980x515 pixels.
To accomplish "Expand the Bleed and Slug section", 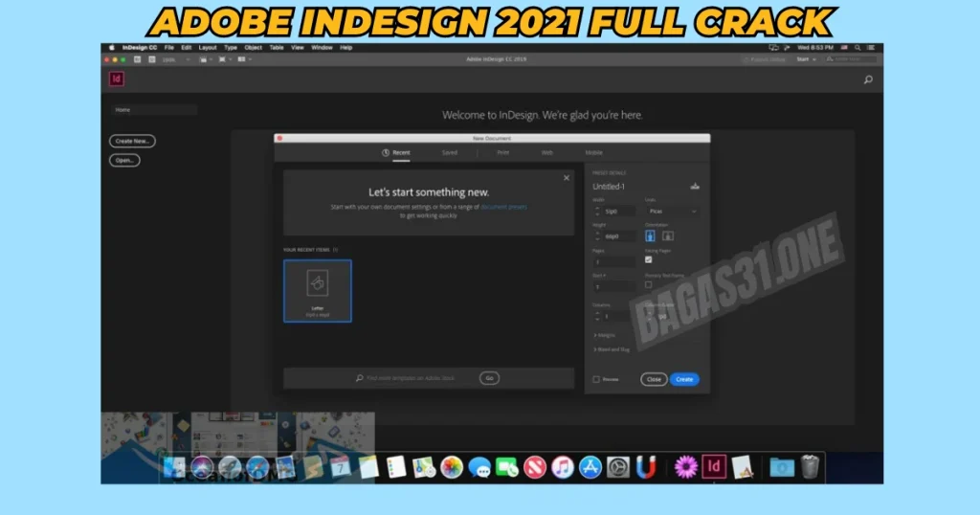I will (612, 349).
